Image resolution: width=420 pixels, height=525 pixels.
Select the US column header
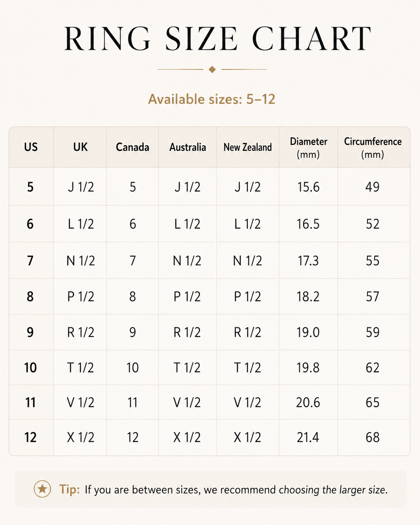coord(31,147)
